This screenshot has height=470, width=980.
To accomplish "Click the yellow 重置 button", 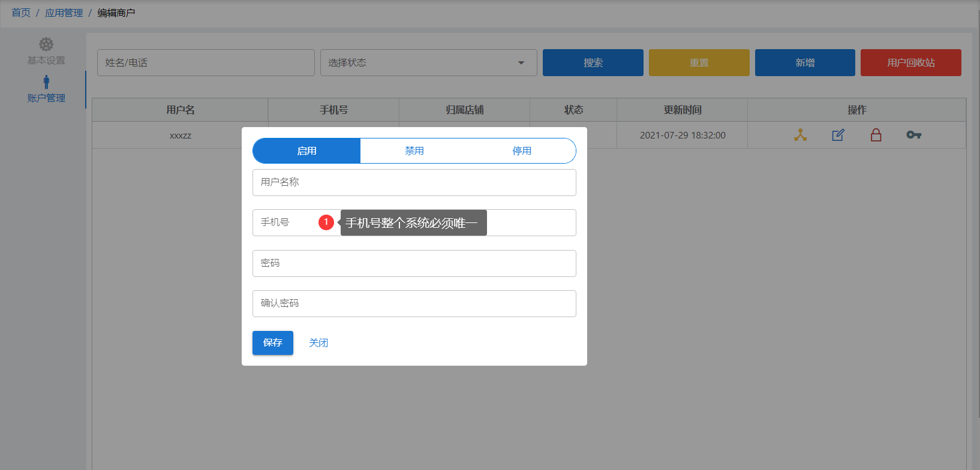I will click(699, 62).
